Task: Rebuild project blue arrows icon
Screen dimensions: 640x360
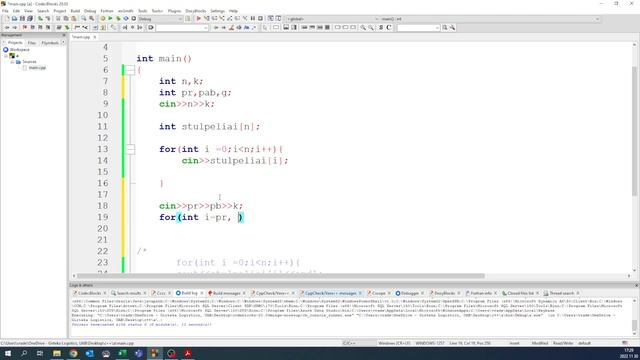Action: (126, 19)
